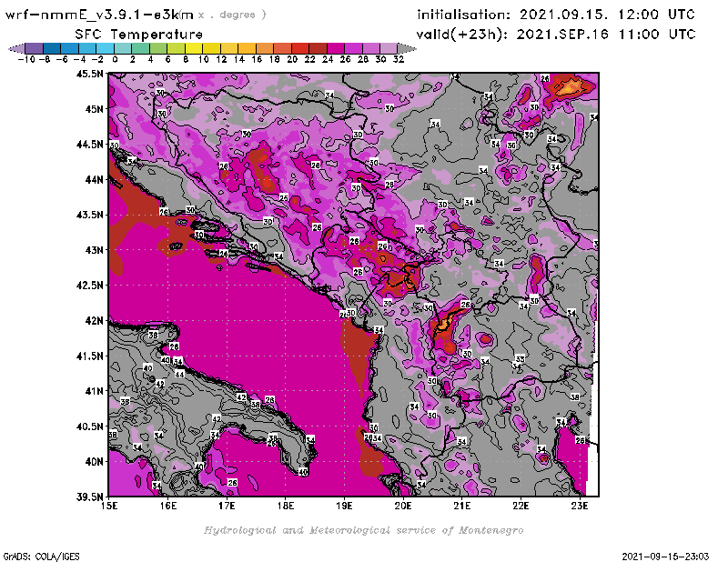The image size is (728, 562).
Task: Click the '39.5N' latitude label
Action: point(89,497)
